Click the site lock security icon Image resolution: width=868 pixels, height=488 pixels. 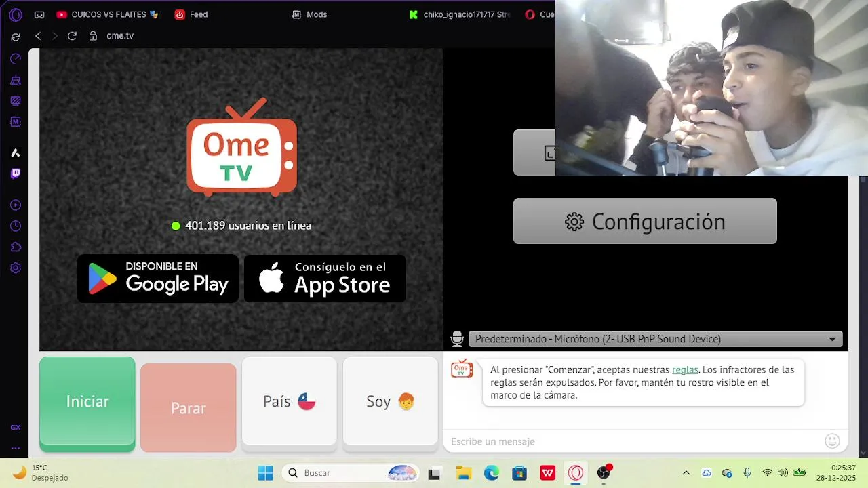(x=94, y=36)
